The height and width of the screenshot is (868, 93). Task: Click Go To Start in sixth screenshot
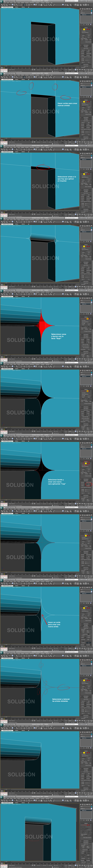(78, 431)
